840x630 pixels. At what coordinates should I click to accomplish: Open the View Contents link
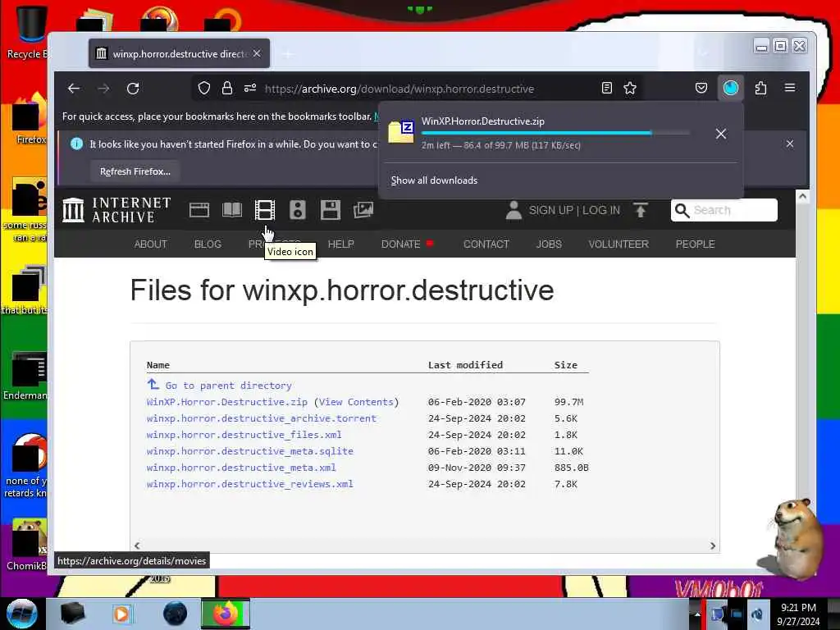click(x=356, y=402)
